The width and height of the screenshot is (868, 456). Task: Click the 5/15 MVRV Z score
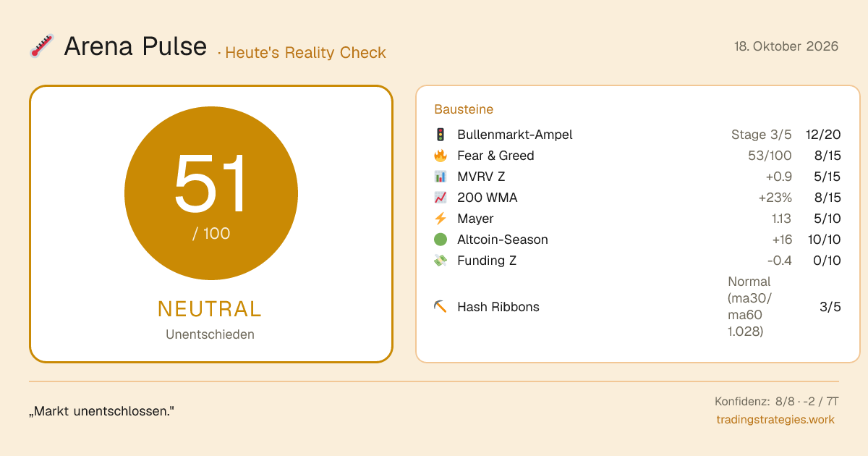click(x=827, y=177)
